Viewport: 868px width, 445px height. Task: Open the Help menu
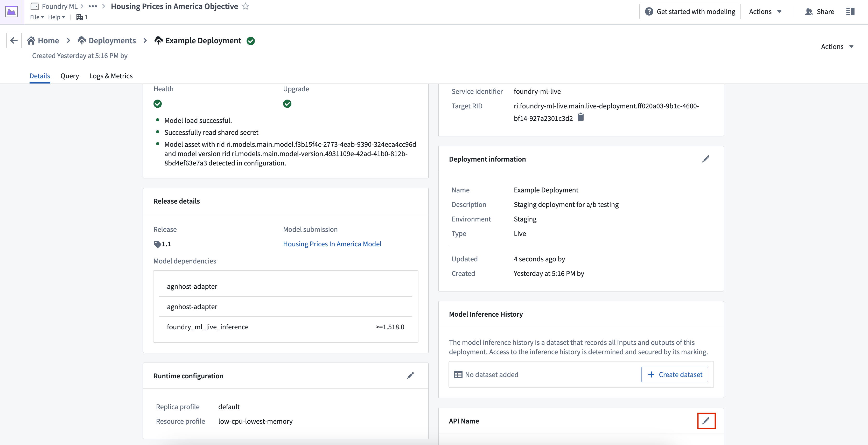(56, 17)
